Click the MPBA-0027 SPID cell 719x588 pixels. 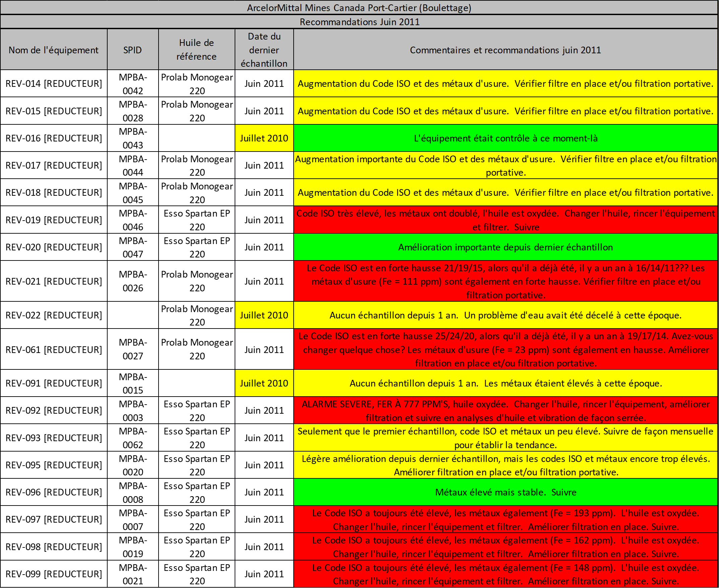tap(133, 349)
